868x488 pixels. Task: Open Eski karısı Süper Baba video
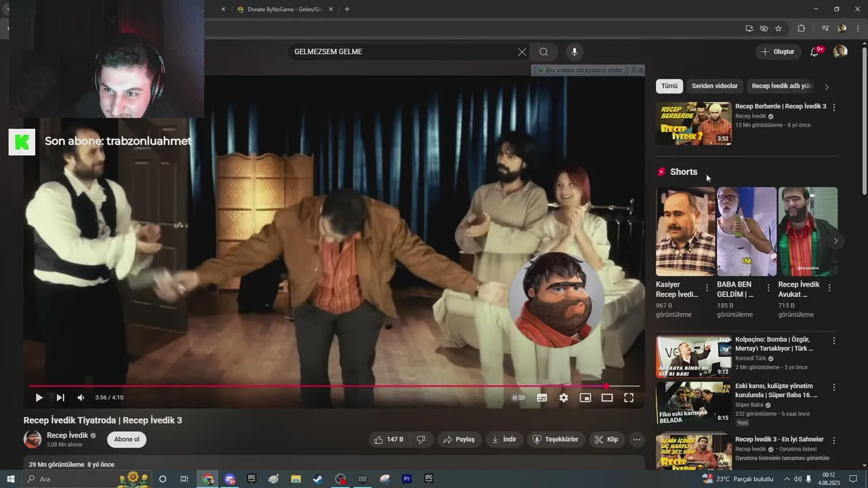776,390
